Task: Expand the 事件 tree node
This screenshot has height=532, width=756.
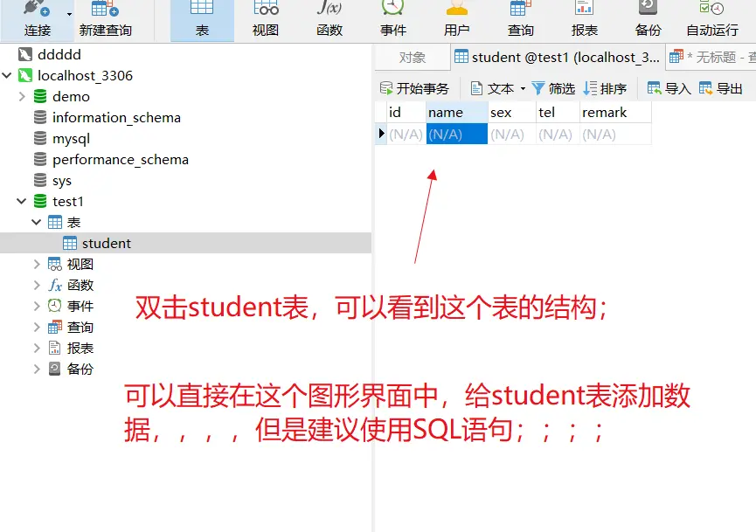Action: [x=37, y=306]
